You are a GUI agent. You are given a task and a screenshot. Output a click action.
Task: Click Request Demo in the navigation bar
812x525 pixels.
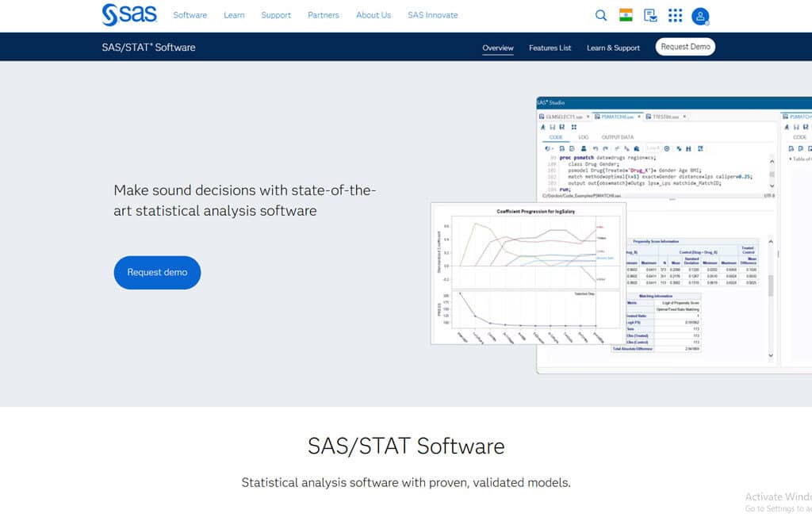(685, 46)
